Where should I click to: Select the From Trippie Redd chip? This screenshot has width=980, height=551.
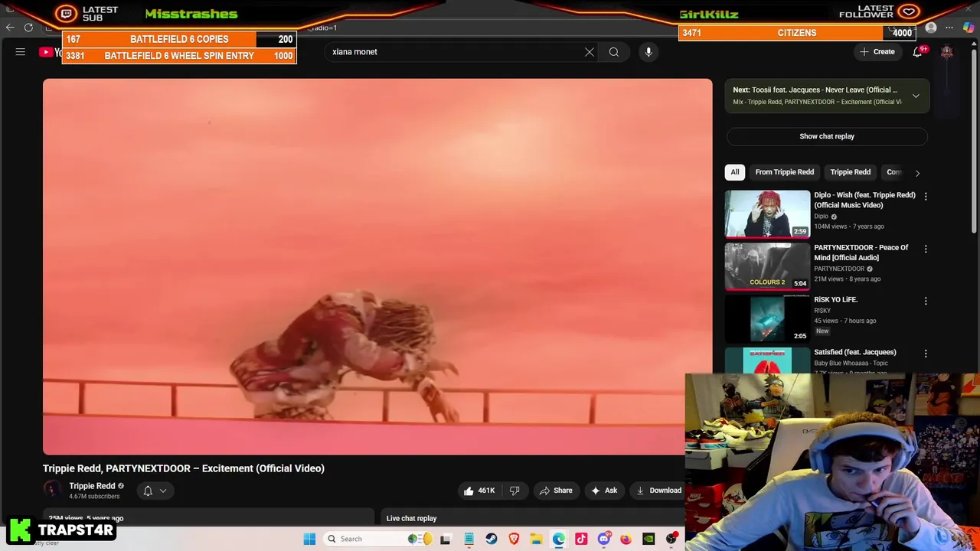pos(785,172)
